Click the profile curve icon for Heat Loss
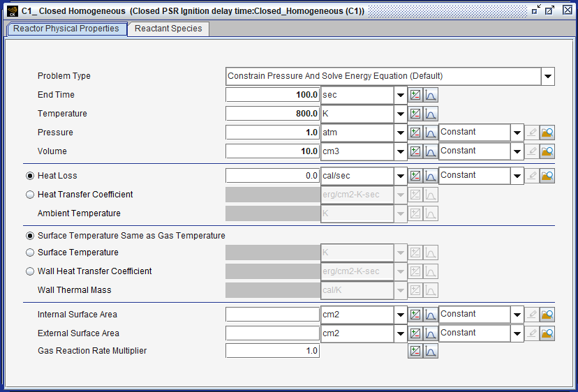 pos(431,176)
